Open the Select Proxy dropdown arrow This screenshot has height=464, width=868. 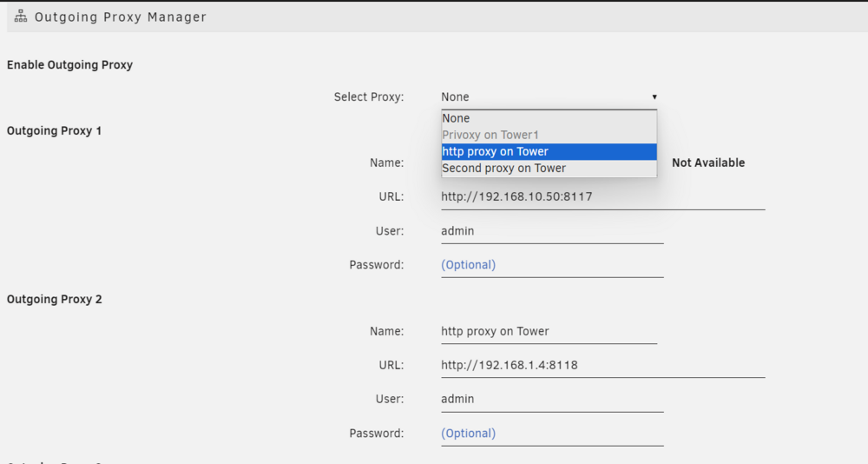pos(654,97)
